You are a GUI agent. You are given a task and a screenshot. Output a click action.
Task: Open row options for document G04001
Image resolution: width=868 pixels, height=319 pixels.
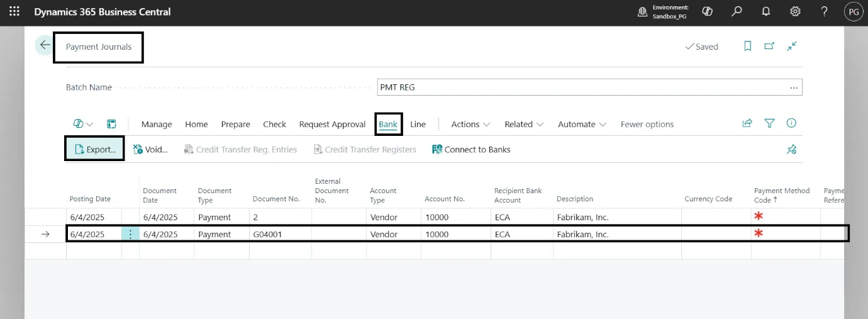130,234
